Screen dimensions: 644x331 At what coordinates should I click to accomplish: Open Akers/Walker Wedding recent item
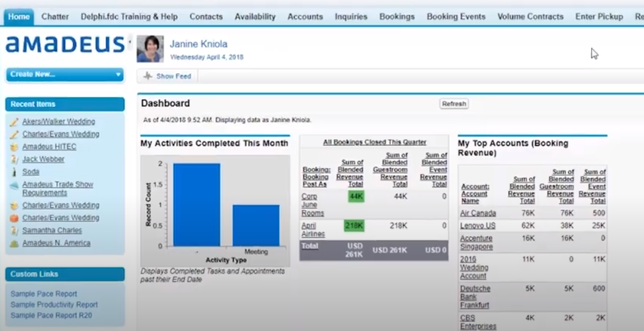[59, 121]
